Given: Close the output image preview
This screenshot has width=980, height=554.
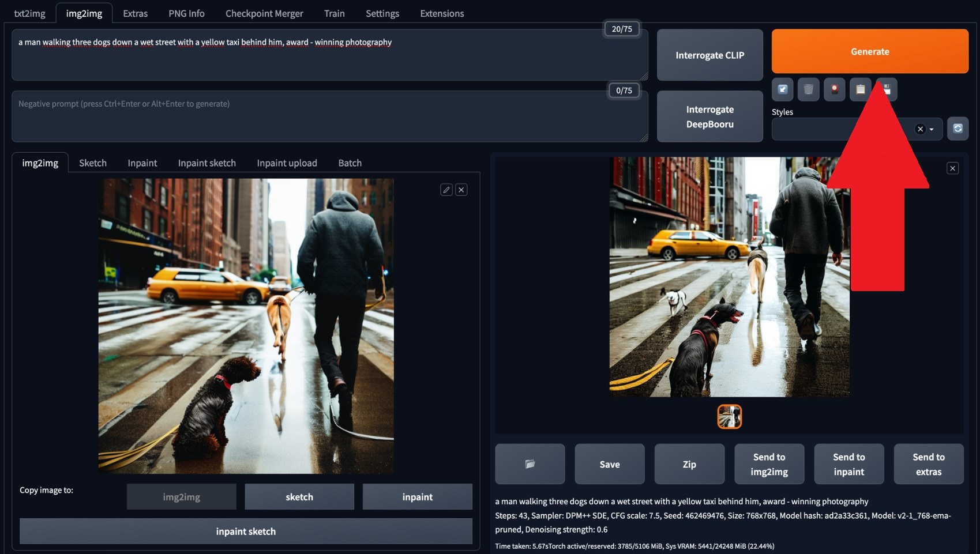Looking at the screenshot, I should 952,168.
